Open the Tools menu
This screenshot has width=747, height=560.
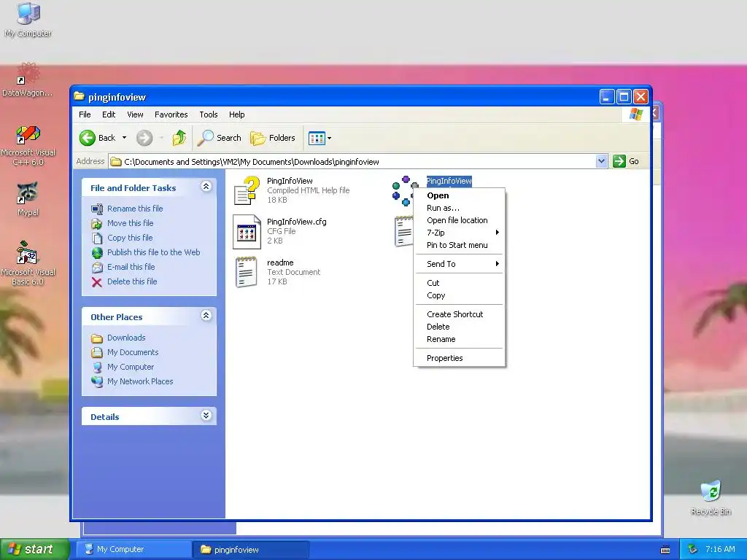pyautogui.click(x=209, y=114)
